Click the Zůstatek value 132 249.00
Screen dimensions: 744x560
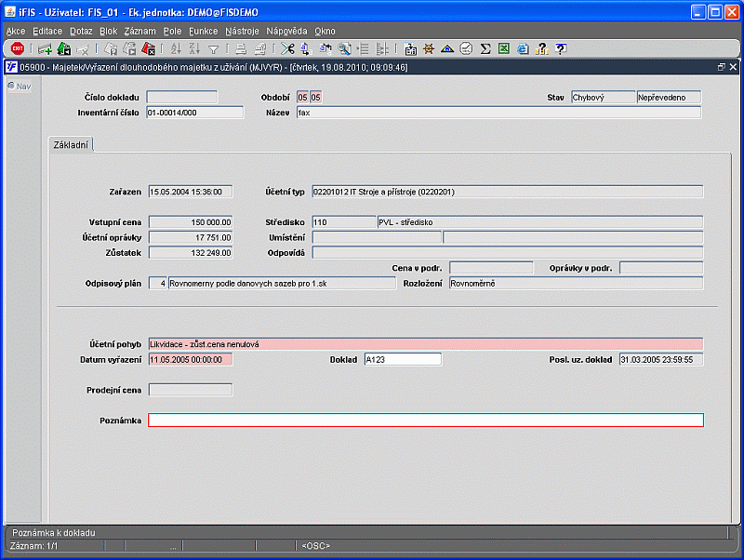click(191, 252)
